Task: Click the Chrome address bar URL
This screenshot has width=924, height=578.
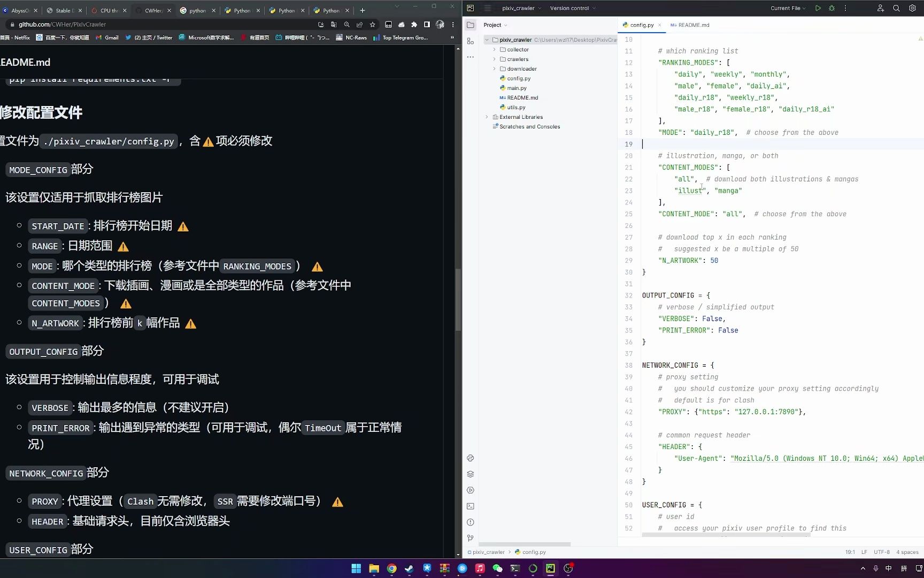Action: click(x=62, y=25)
